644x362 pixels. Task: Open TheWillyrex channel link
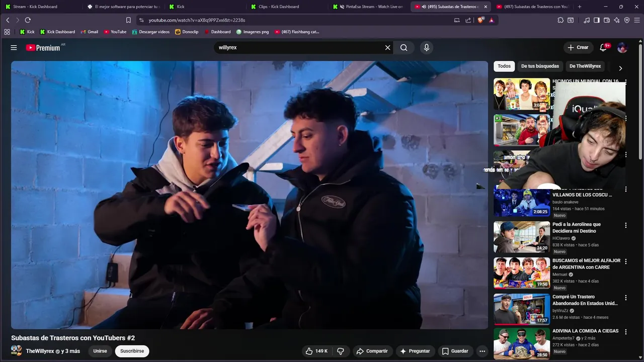tap(40, 351)
